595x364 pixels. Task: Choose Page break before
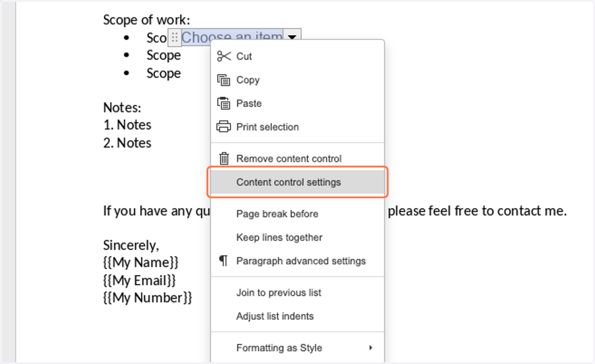pos(297,214)
